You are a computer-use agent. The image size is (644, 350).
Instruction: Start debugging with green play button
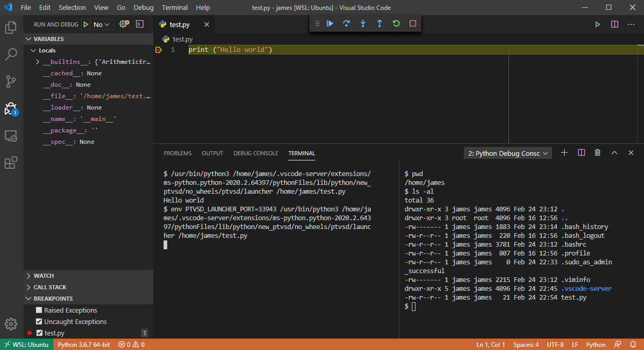tap(86, 24)
